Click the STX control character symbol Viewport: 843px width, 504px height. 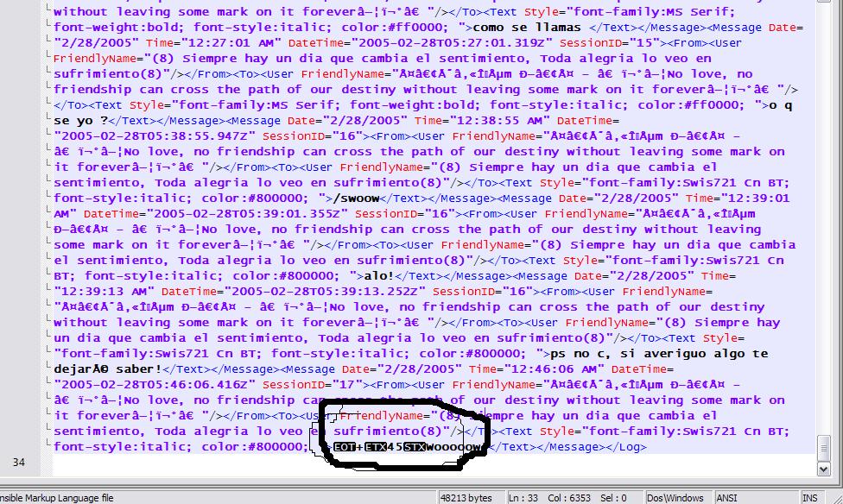point(414,447)
